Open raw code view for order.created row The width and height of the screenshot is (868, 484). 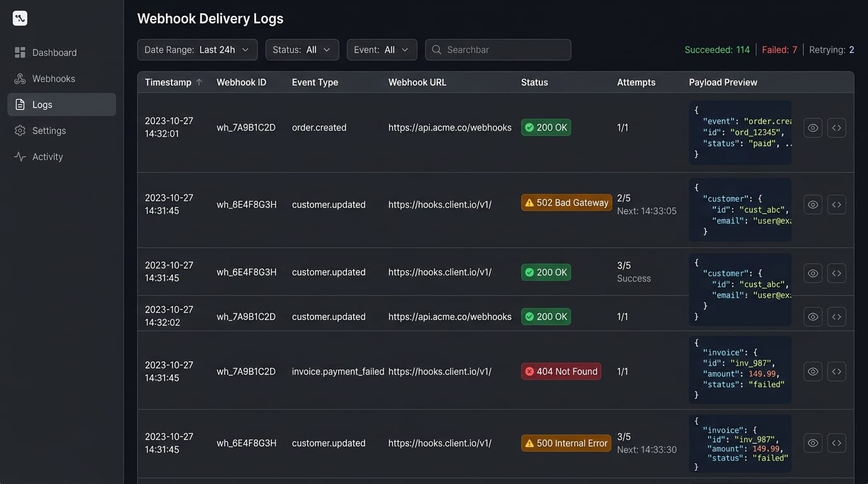[836, 128]
